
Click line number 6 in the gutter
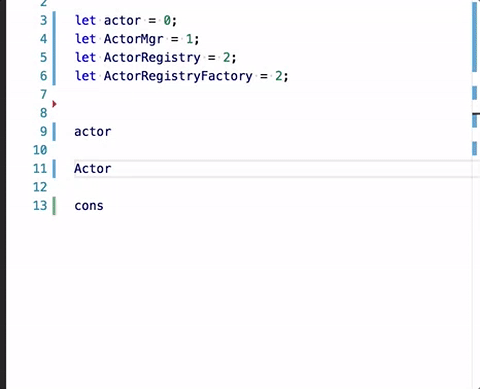pos(44,76)
